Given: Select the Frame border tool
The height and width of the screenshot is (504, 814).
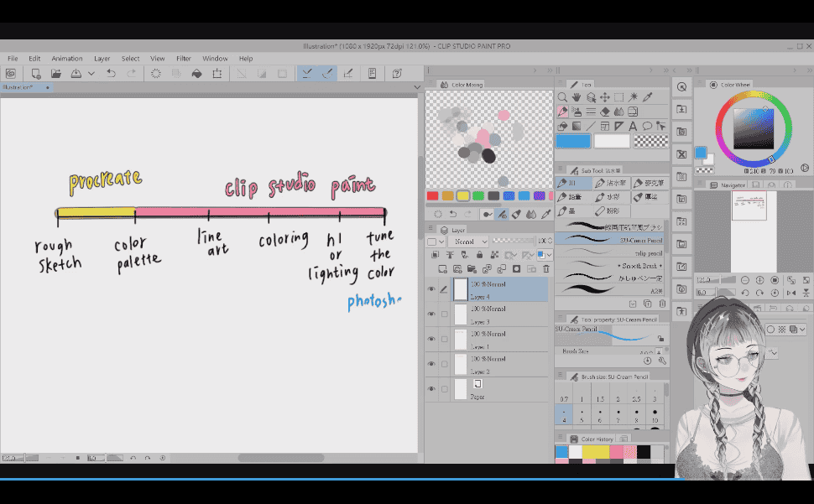Looking at the screenshot, I should [x=605, y=126].
